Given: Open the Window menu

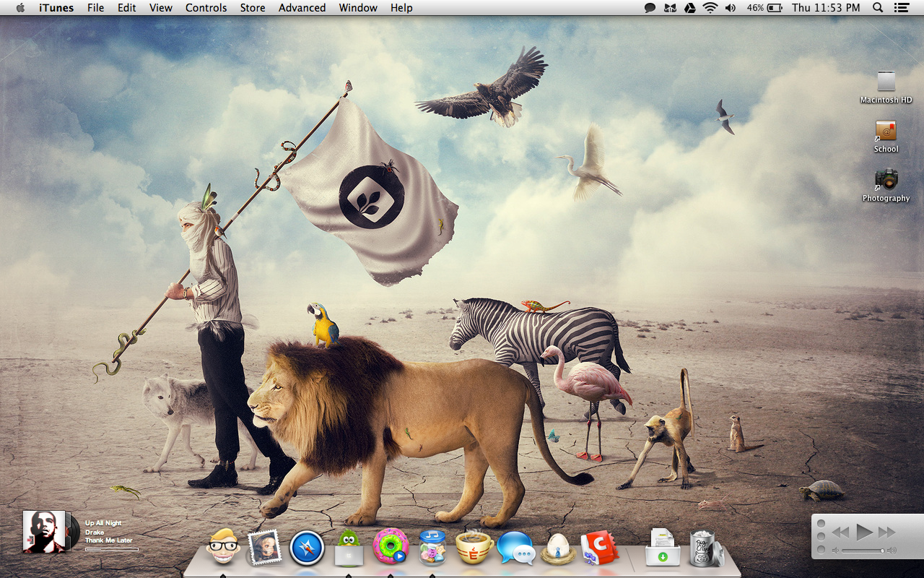Looking at the screenshot, I should (x=358, y=8).
